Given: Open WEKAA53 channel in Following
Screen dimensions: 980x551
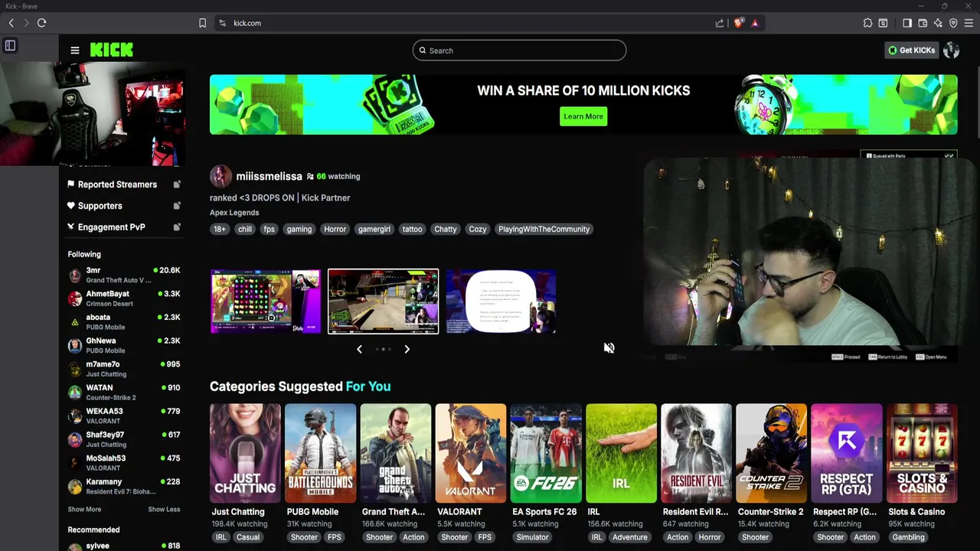Looking at the screenshot, I should 123,416.
